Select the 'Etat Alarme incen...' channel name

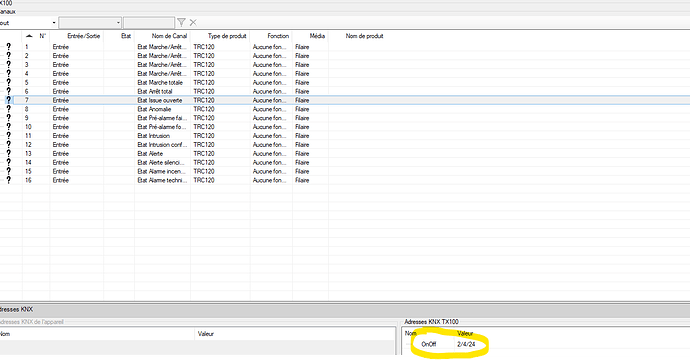[x=162, y=171]
